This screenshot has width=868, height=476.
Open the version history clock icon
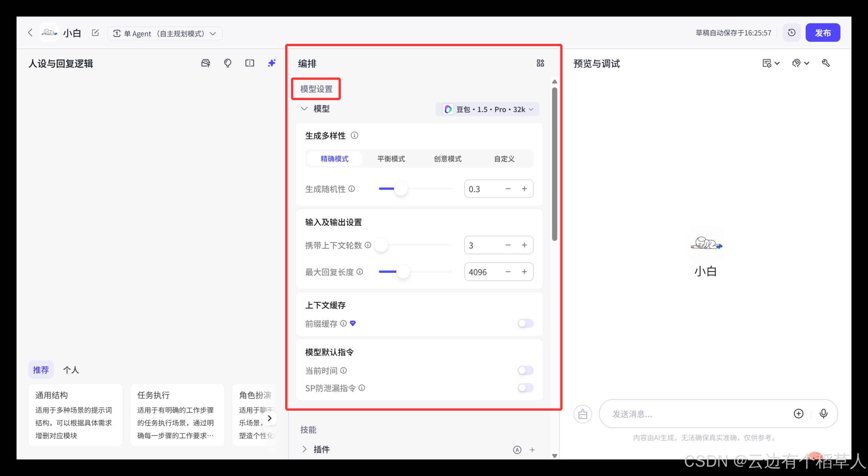[x=791, y=32]
